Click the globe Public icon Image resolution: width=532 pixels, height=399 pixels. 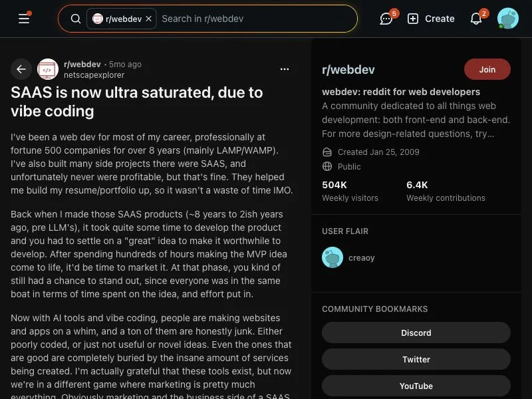pyautogui.click(x=327, y=167)
